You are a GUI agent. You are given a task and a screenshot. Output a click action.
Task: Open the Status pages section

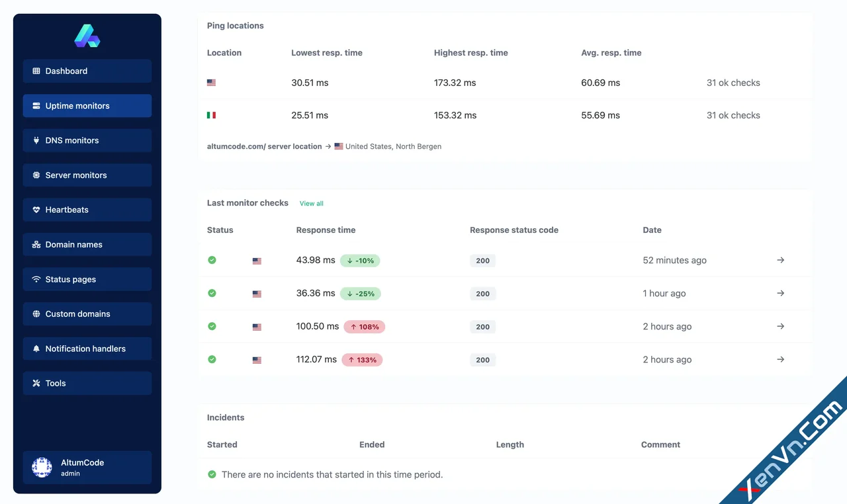87,279
